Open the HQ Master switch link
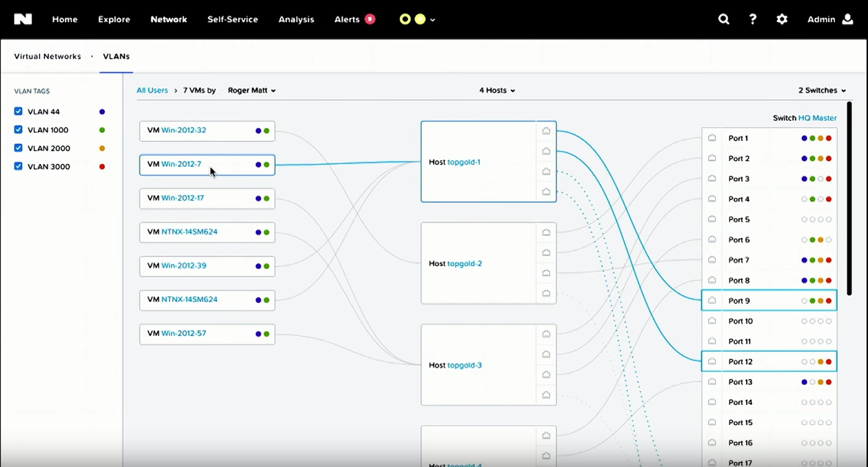Image resolution: width=868 pixels, height=467 pixels. [818, 118]
